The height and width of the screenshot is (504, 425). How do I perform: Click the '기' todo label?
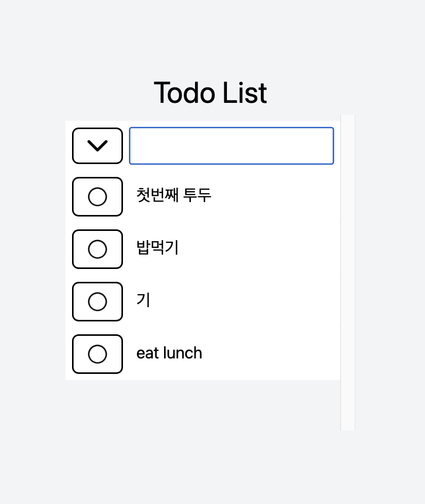pos(144,300)
